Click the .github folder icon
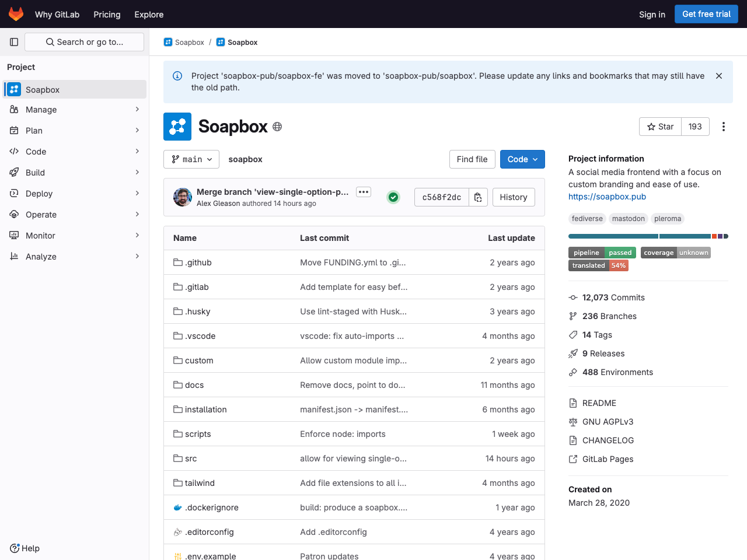This screenshot has height=560, width=747. [x=178, y=262]
